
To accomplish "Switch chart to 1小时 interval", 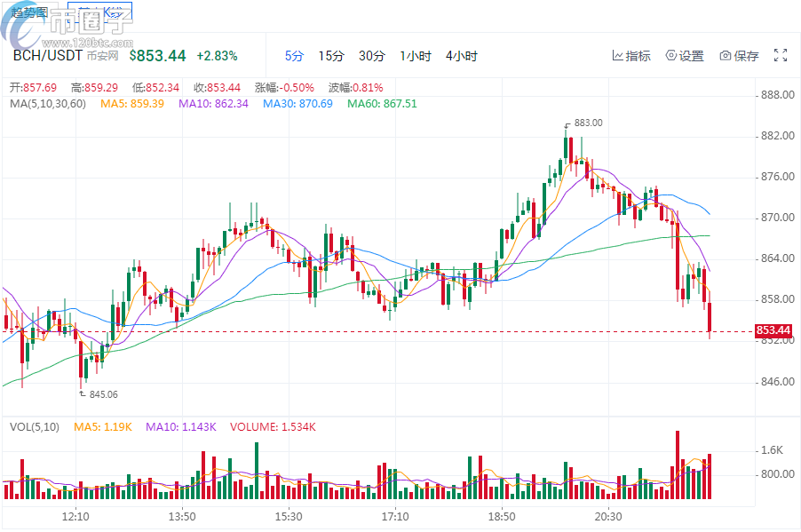I will (416, 56).
